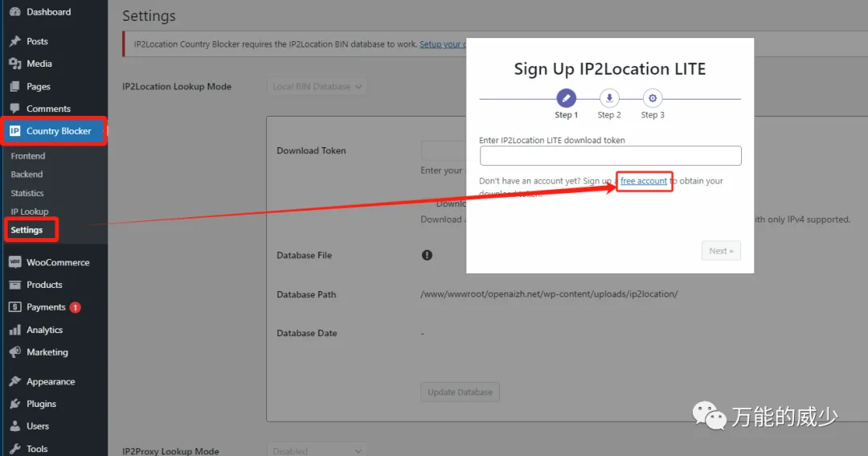868x456 pixels.
Task: Open the Dashboard menu icon
Action: click(15, 11)
